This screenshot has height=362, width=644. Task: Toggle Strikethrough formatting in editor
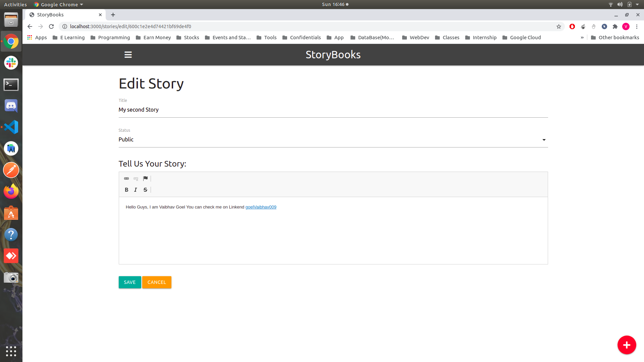145,190
